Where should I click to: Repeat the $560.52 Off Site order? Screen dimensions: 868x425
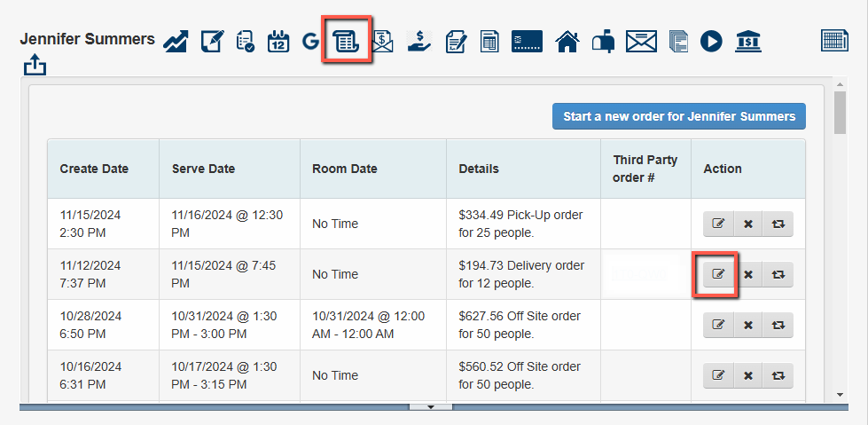[x=778, y=375]
